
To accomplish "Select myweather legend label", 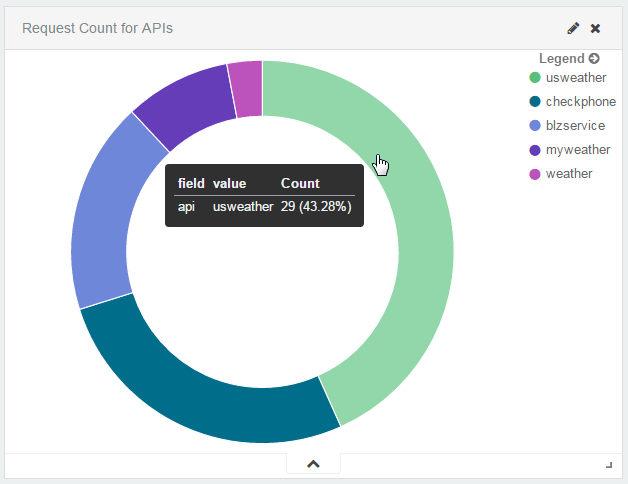I will click(x=578, y=150).
